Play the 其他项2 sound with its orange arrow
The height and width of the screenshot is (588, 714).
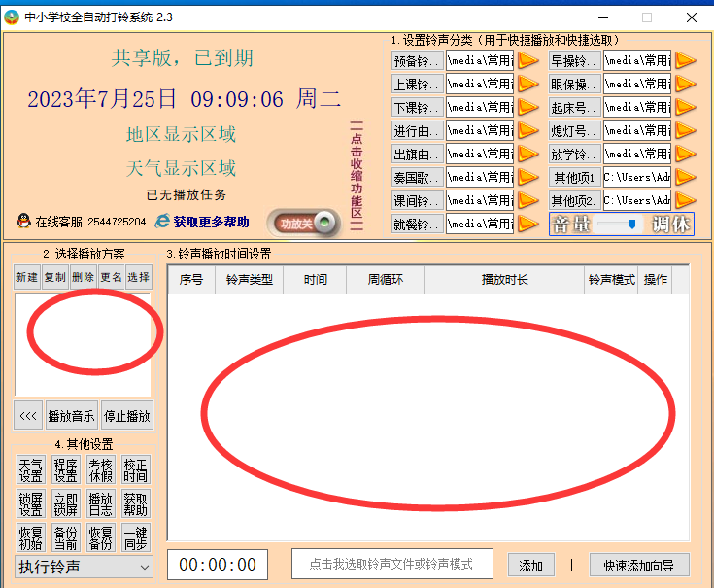click(x=685, y=200)
